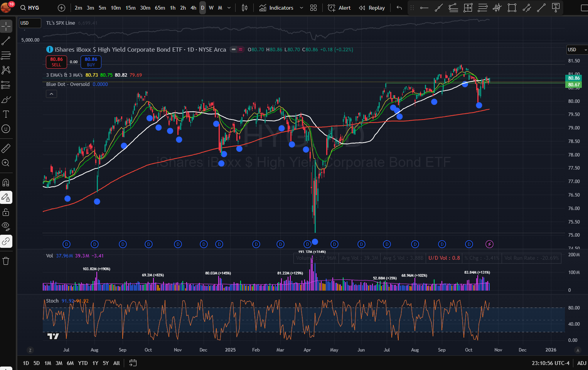Open the USD box beside TL's SPX Line

(30, 23)
